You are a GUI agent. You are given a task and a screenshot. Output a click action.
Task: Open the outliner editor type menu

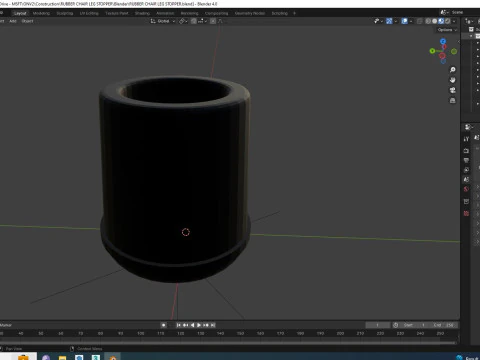pos(469,21)
